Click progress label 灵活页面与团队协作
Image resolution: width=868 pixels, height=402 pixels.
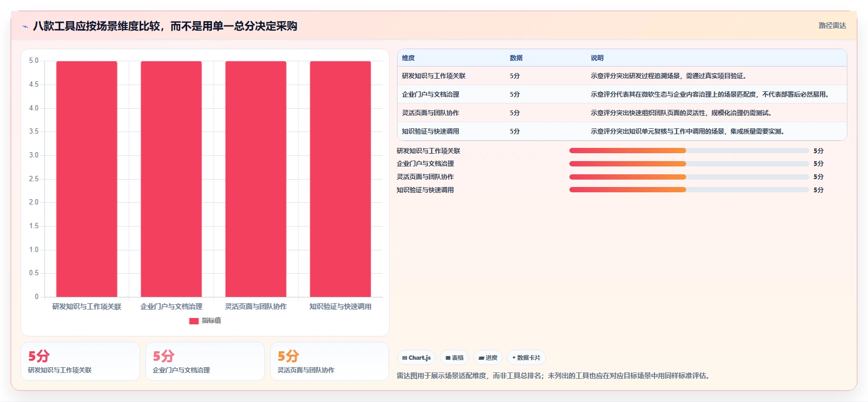[x=426, y=177]
